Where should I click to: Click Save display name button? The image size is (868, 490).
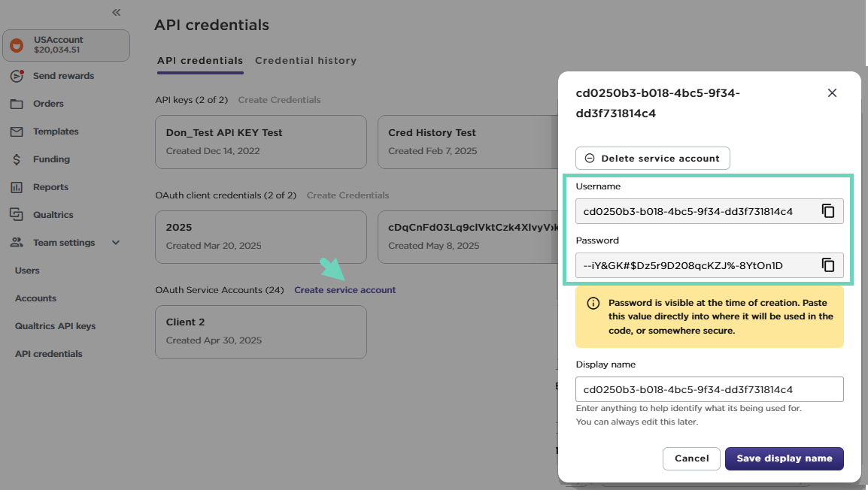pyautogui.click(x=784, y=458)
